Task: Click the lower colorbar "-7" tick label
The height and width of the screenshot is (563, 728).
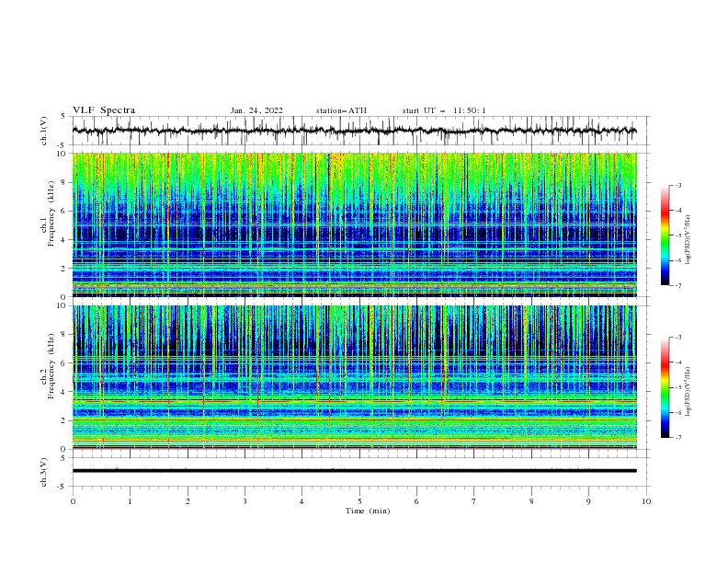Action: pyautogui.click(x=678, y=437)
